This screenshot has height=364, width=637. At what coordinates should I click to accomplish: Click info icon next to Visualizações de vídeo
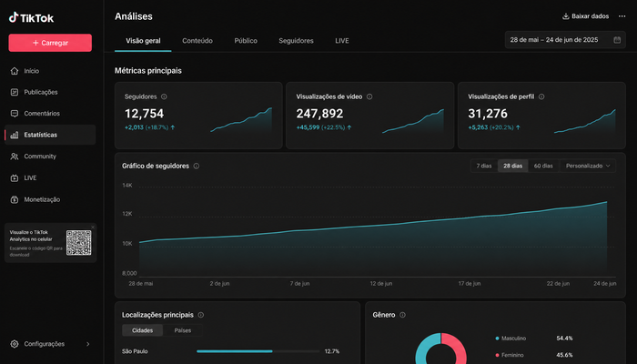tap(369, 96)
